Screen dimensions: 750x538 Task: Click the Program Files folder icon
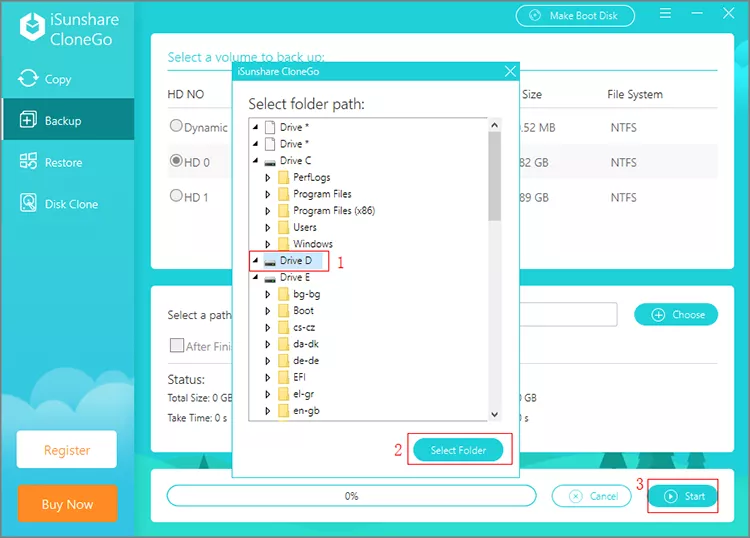pyautogui.click(x=284, y=194)
